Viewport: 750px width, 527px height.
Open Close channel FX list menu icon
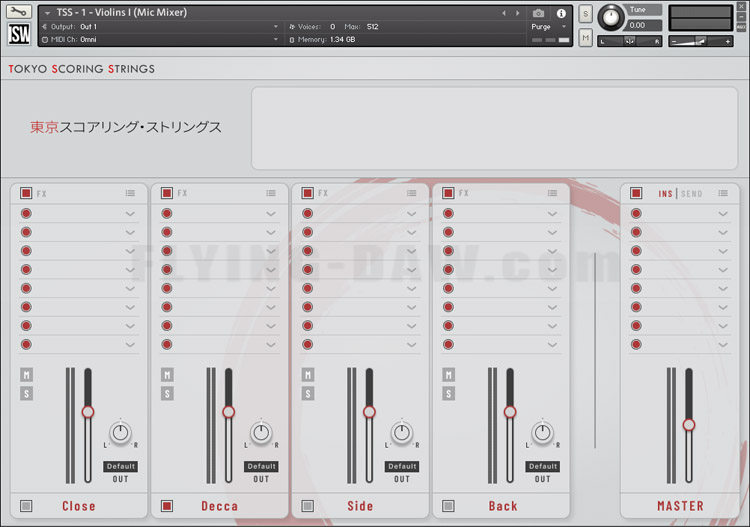(x=130, y=193)
